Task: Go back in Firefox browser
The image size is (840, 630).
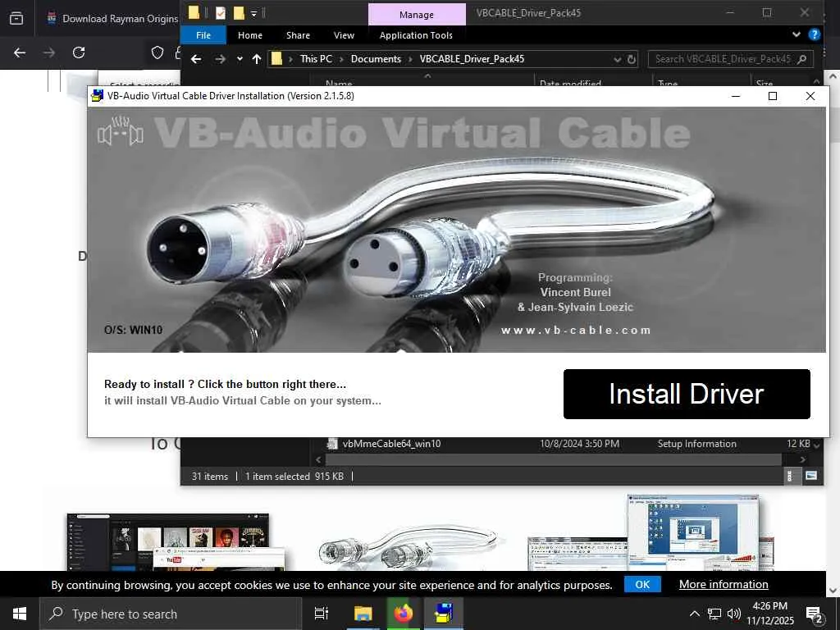Action: 20,52
